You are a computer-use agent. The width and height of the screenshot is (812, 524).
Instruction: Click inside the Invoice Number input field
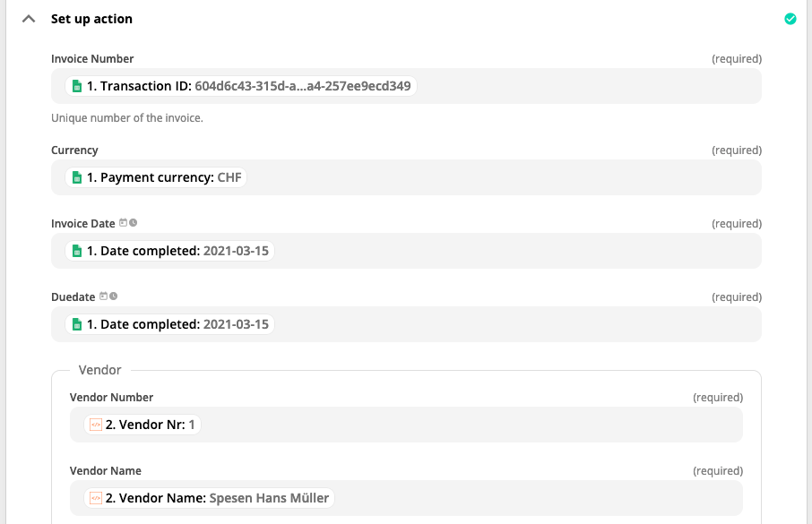coord(406,86)
